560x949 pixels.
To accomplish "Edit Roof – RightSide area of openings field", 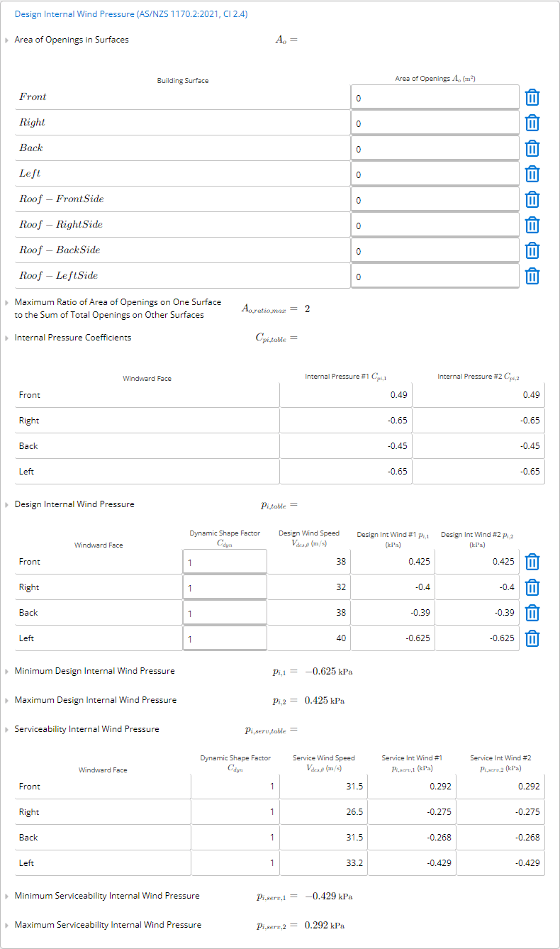I will click(435, 225).
